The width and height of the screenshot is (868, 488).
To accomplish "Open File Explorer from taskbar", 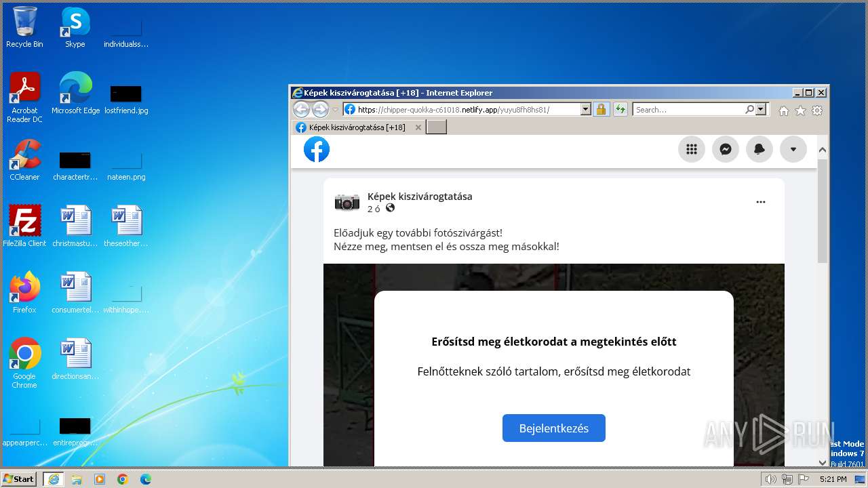I will 77,479.
